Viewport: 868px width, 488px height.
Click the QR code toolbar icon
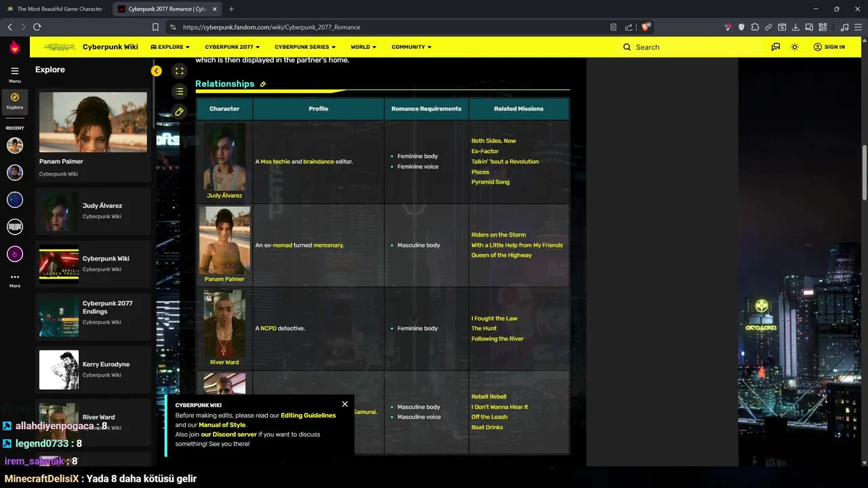pyautogui.click(x=823, y=27)
